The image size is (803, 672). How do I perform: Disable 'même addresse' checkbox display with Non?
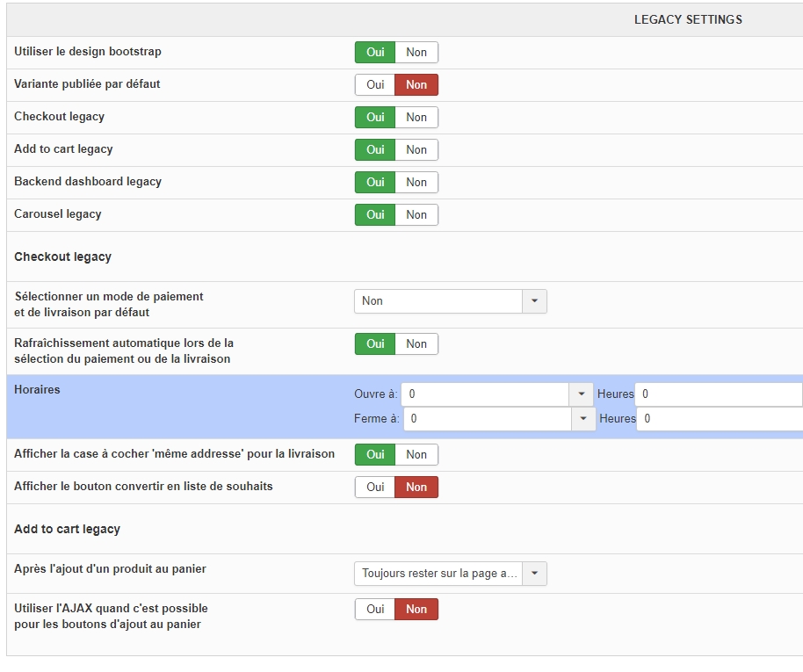tap(416, 455)
